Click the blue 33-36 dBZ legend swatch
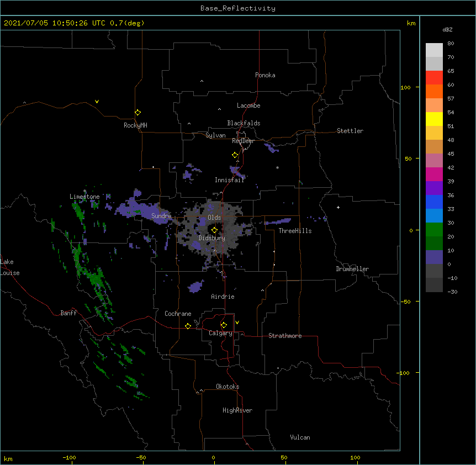Viewport: 476px width, 465px height. point(434,202)
